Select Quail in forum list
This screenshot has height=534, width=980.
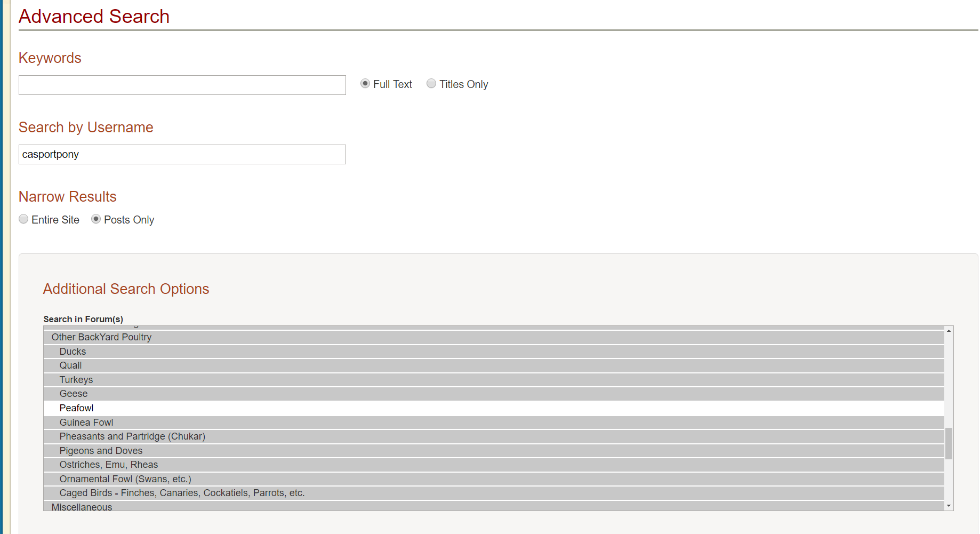click(x=70, y=365)
